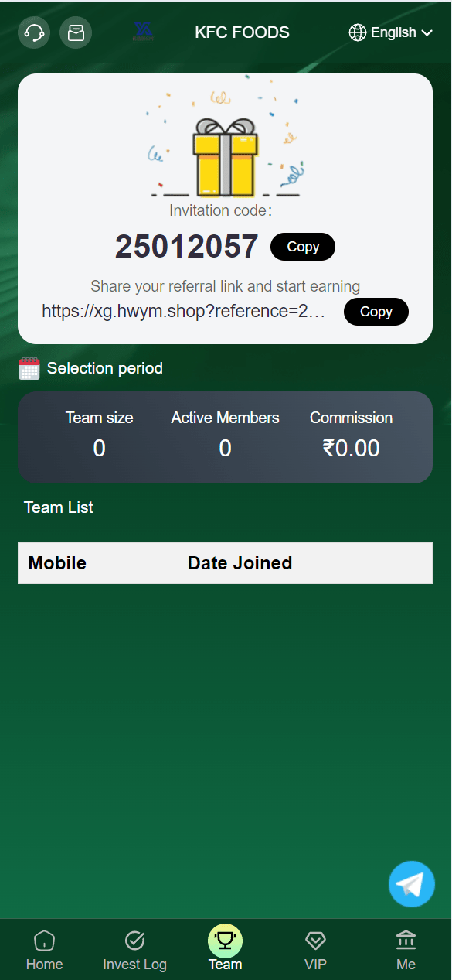Copy the invitation code 25012057
This screenshot has height=980, width=452.
point(303,247)
